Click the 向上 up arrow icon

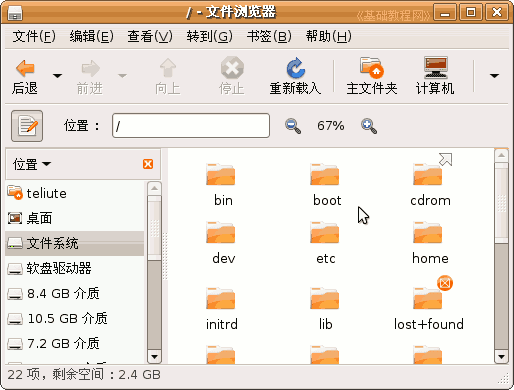click(x=168, y=68)
